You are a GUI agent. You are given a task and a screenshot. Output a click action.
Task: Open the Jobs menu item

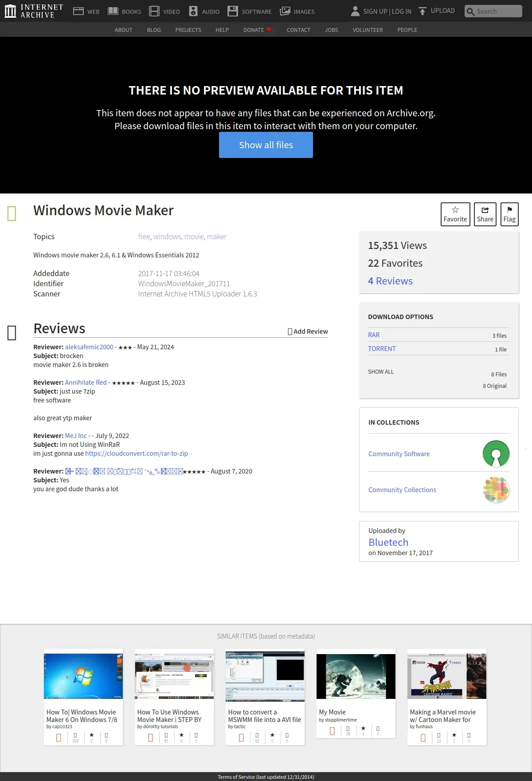pyautogui.click(x=332, y=30)
